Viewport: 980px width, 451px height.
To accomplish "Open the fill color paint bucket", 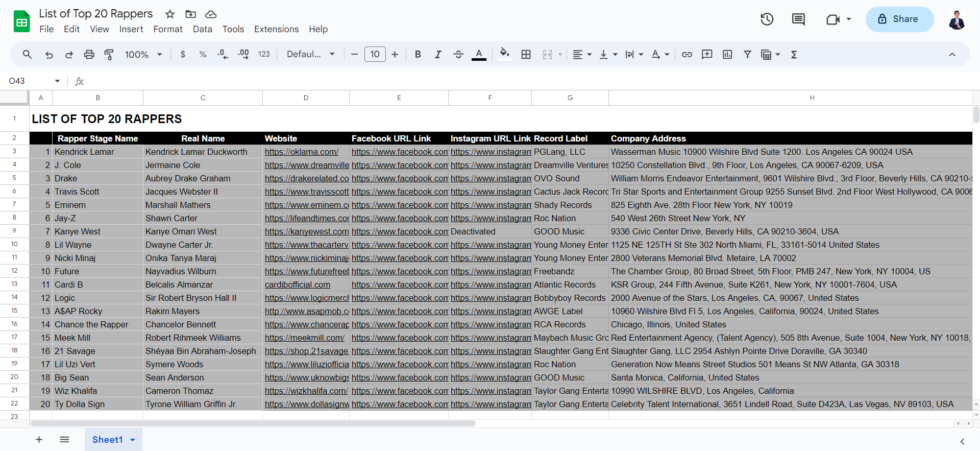I will pyautogui.click(x=505, y=54).
